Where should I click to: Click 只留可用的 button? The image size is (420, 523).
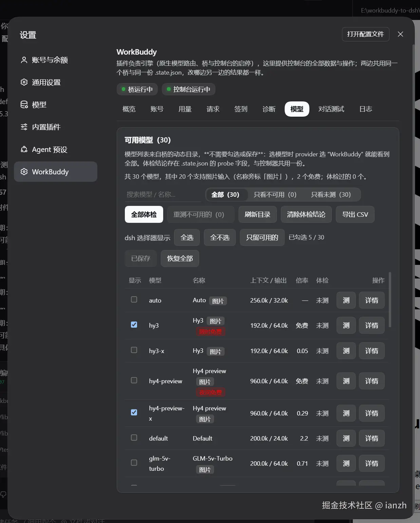pyautogui.click(x=262, y=237)
